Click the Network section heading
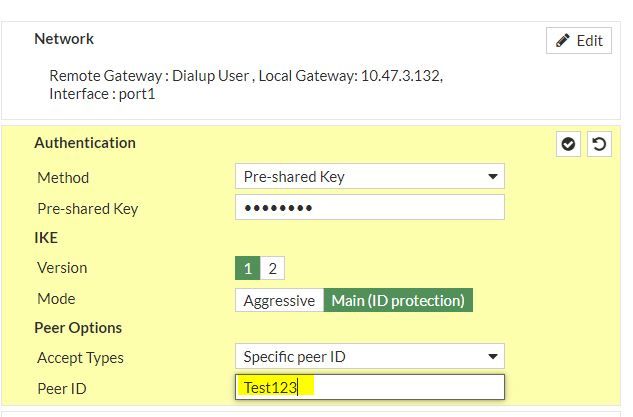Viewport: 633px width, 417px height. [x=64, y=39]
